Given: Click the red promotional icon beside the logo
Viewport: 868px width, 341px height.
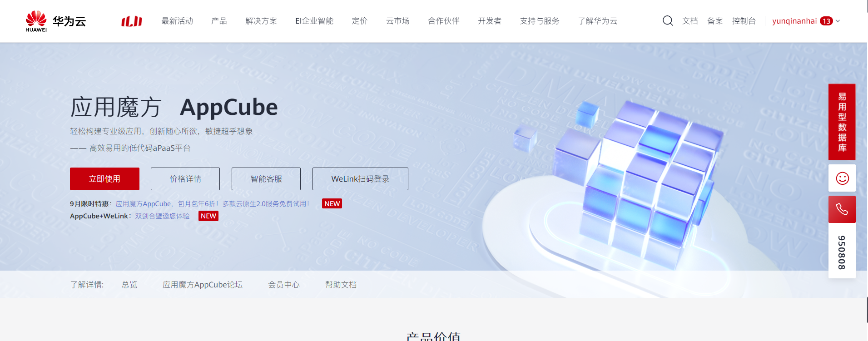Looking at the screenshot, I should [x=132, y=21].
